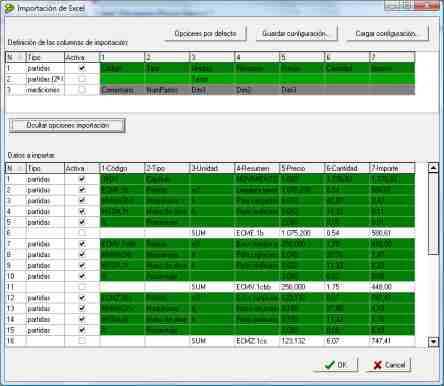444x386 pixels.
Task: Uncheck Activa for partidas definition row 1
Action: (82, 68)
